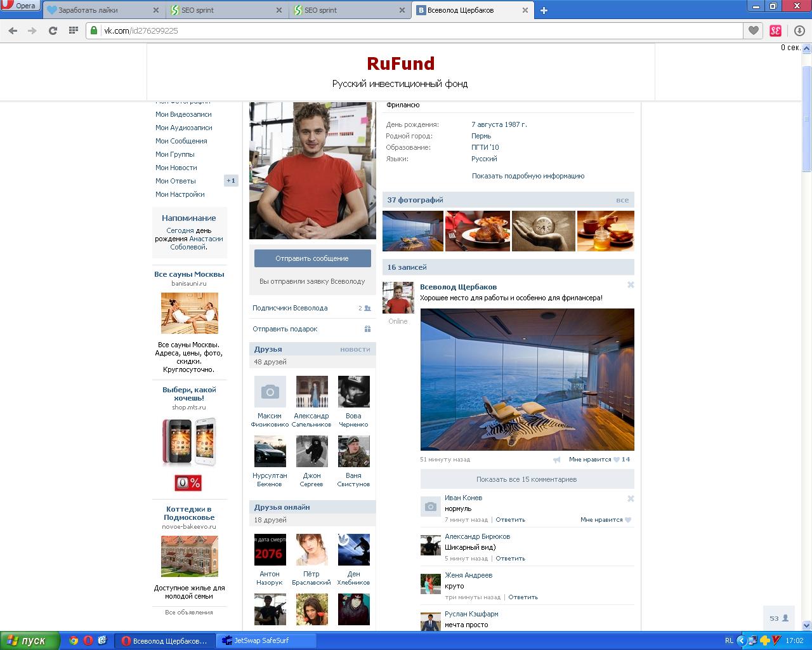Viewport: 812px width, 650px height.
Task: Launch Opera from the quick launch bar
Action: [88, 641]
